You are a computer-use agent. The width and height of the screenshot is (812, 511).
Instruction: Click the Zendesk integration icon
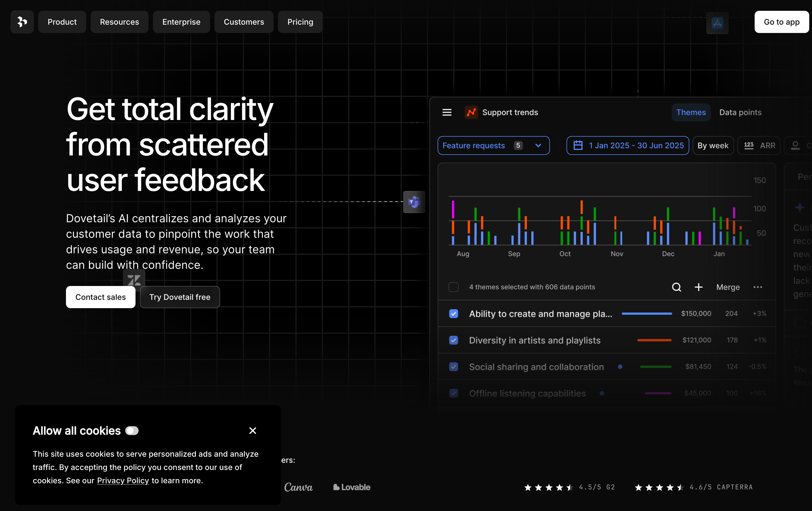pos(134,279)
